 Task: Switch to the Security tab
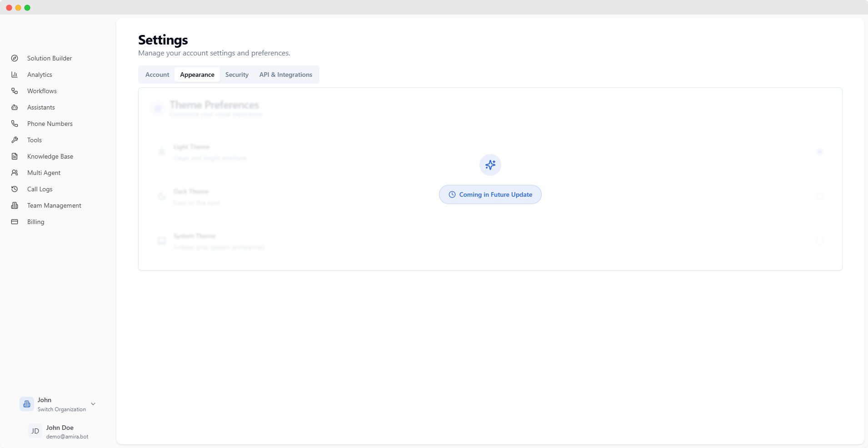(x=237, y=75)
